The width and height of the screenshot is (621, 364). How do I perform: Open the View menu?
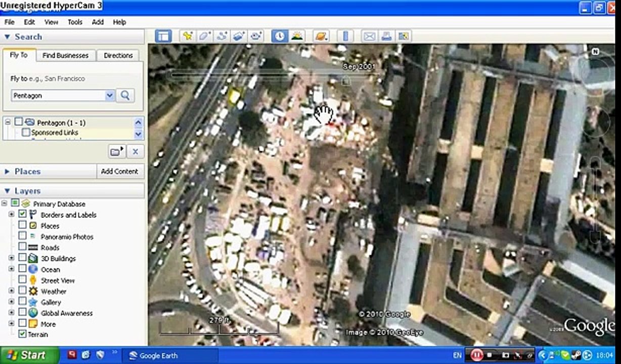[x=51, y=22]
